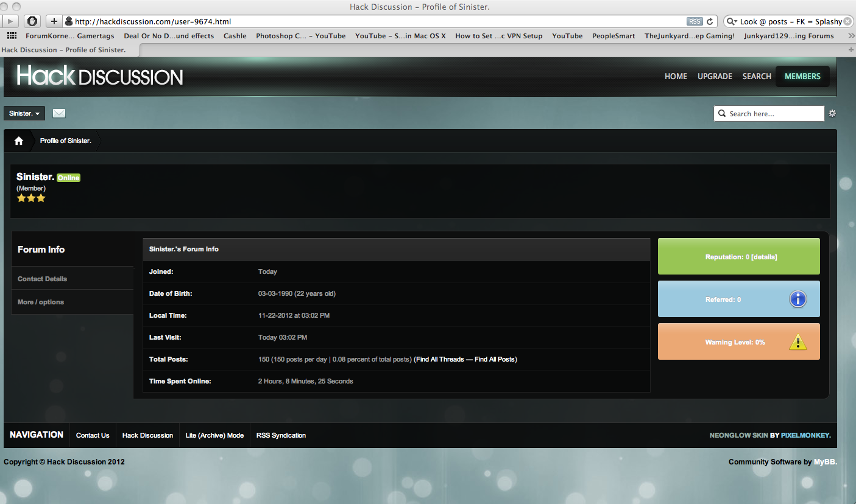The image size is (856, 504).
Task: Open the YouTube – S...in Mac OS X bookmark
Action: click(401, 36)
